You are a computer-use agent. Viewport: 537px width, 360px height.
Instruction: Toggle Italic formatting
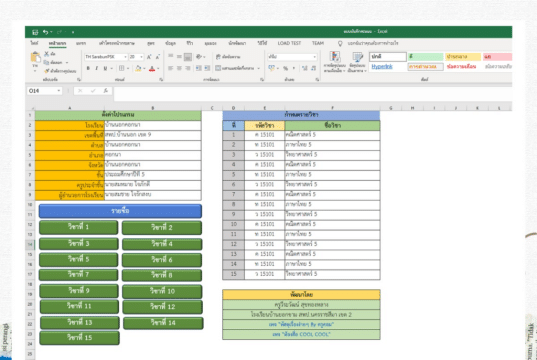[x=97, y=69]
